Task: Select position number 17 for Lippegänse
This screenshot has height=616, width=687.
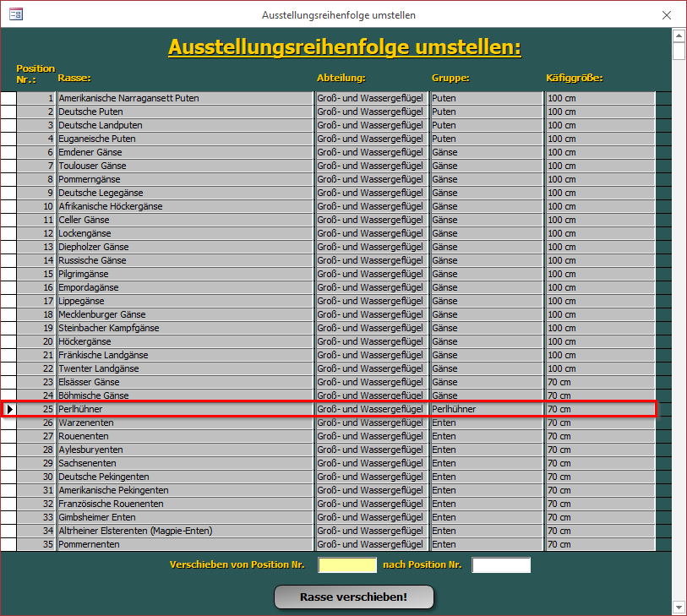Action: (x=36, y=301)
